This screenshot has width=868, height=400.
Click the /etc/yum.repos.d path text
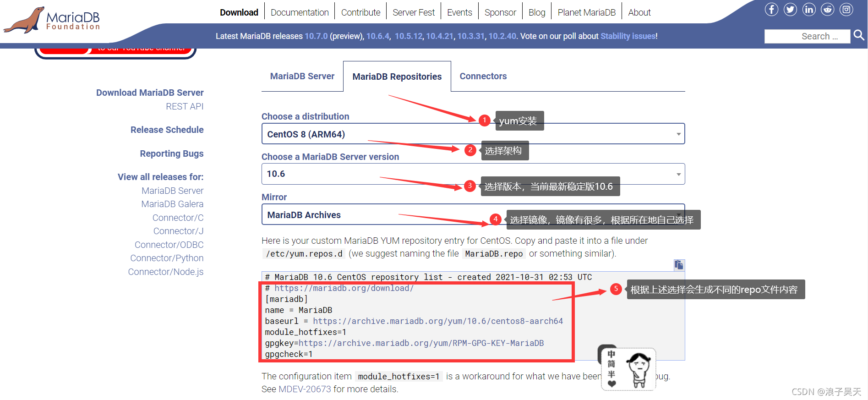pyautogui.click(x=304, y=254)
